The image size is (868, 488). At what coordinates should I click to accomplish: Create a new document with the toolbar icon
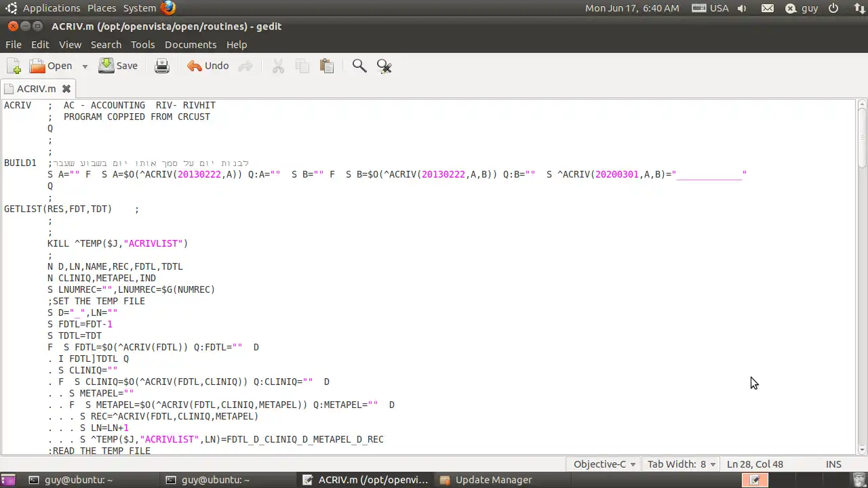(14, 66)
